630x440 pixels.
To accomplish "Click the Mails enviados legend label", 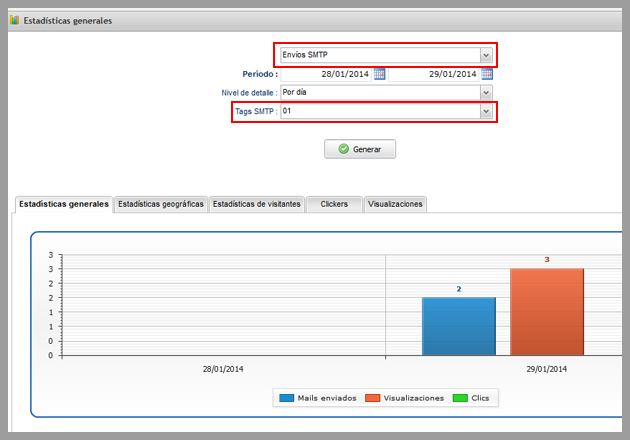I will (x=327, y=398).
